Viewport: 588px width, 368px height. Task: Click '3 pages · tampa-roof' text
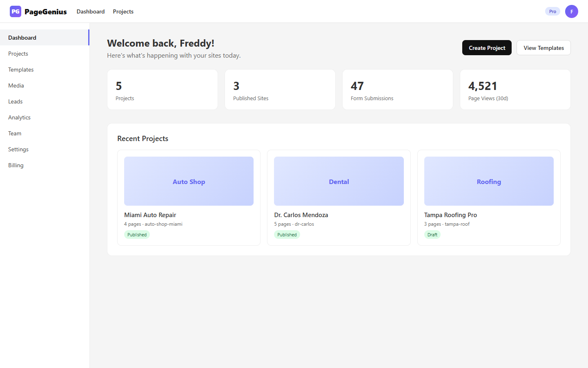coord(447,224)
